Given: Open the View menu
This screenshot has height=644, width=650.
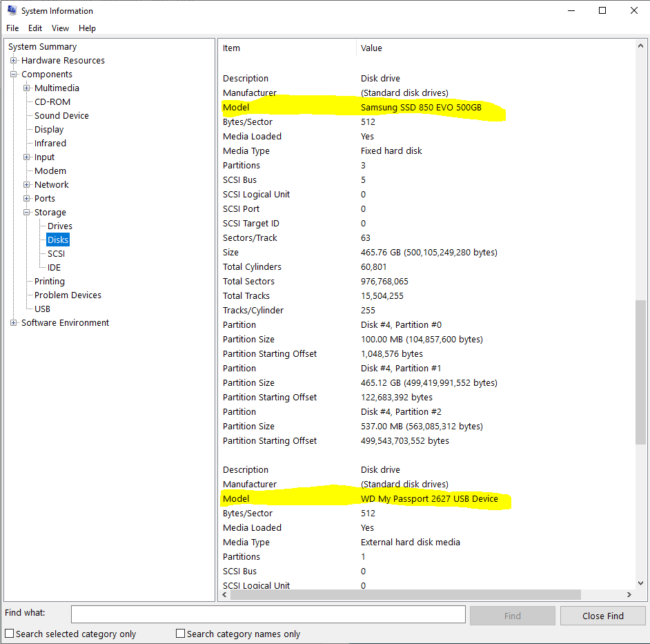Looking at the screenshot, I should pos(60,28).
